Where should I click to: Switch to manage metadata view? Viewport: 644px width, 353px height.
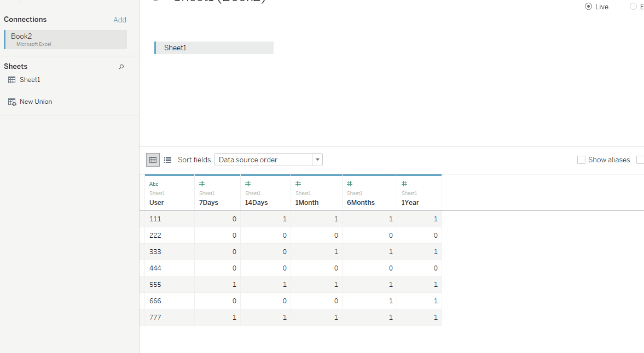(x=167, y=160)
